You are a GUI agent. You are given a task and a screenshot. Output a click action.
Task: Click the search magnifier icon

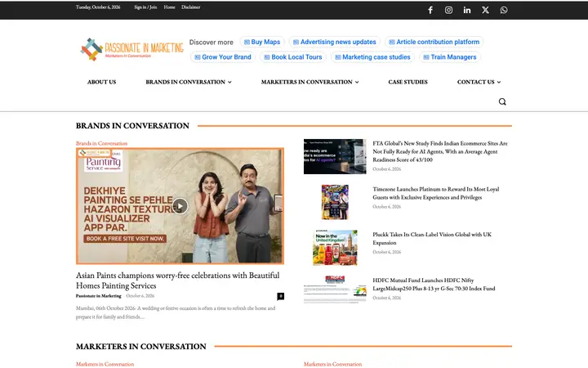click(x=502, y=101)
